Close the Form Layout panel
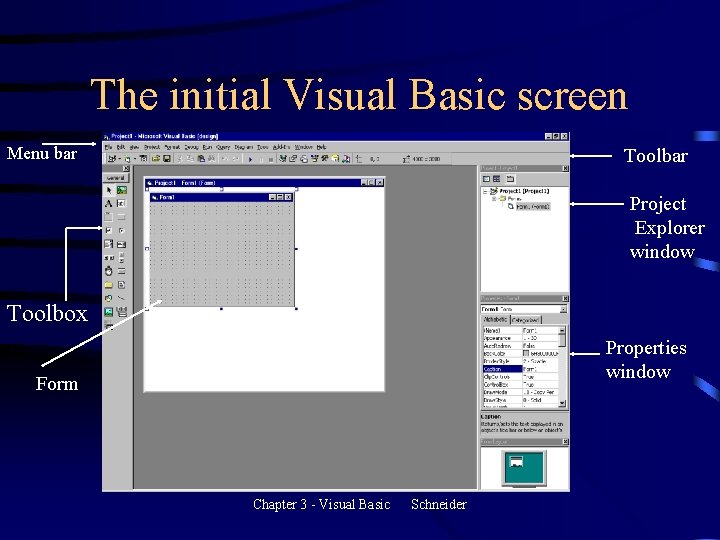720x540 pixels. (565, 442)
